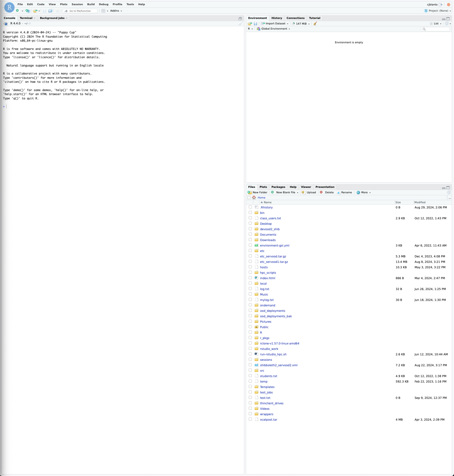Image resolution: width=454 pixels, height=476 pixels.
Task: Click the Refresh icon in Environment pane
Action: click(x=447, y=24)
